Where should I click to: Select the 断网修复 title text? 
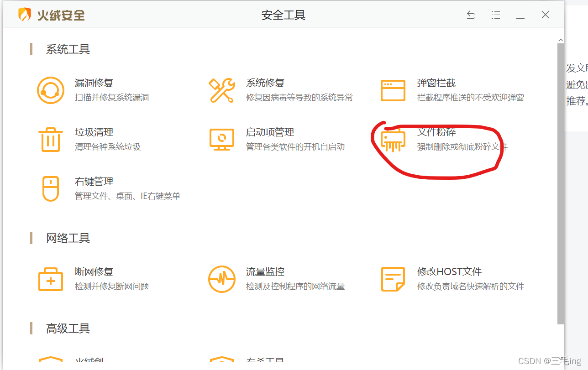tap(94, 272)
